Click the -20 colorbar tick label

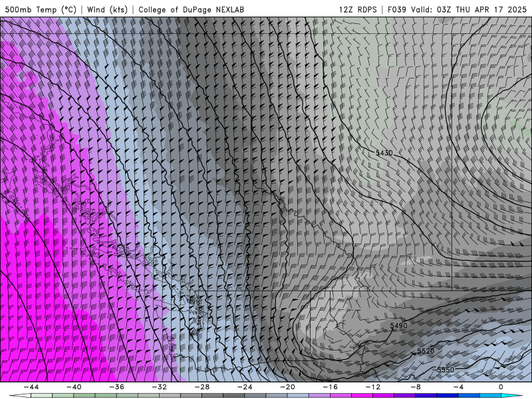[x=288, y=387]
